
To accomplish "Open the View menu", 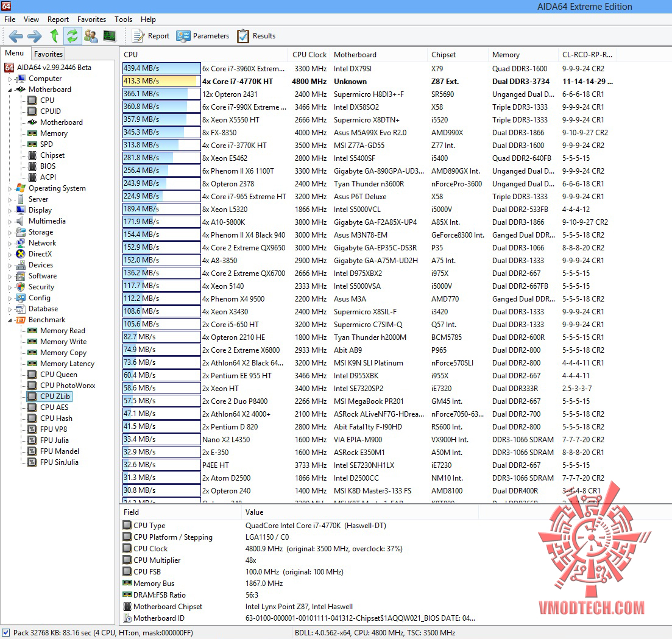I will [31, 19].
